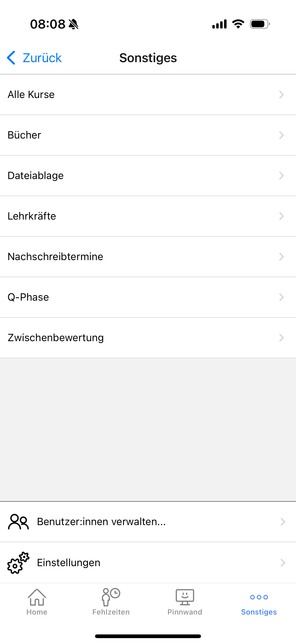Open Benutzer:innen verwalten… option

pos(148,522)
